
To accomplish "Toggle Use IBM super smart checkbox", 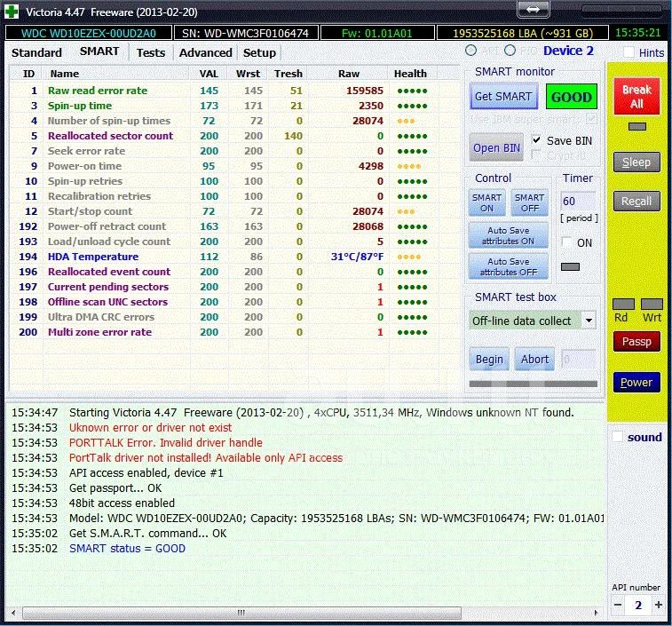I will 591,119.
